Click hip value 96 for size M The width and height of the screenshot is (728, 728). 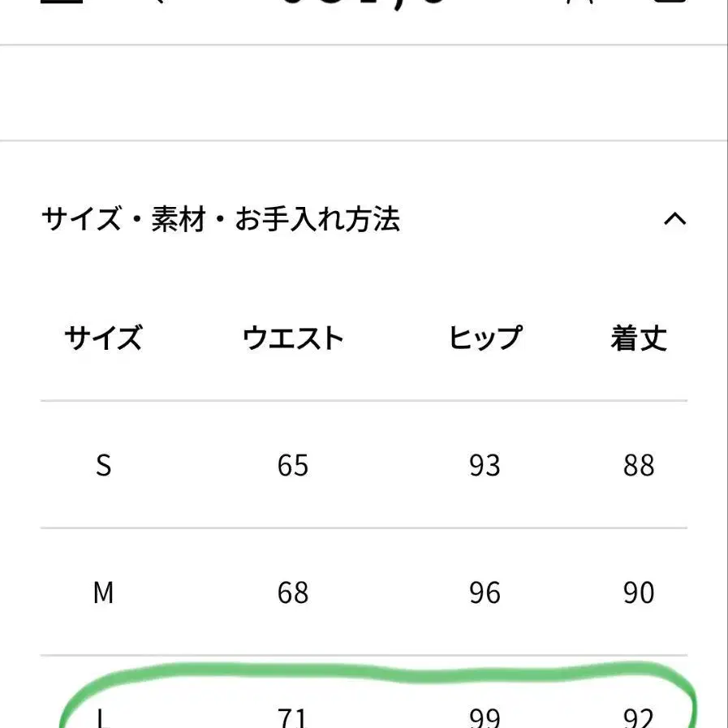(x=485, y=593)
